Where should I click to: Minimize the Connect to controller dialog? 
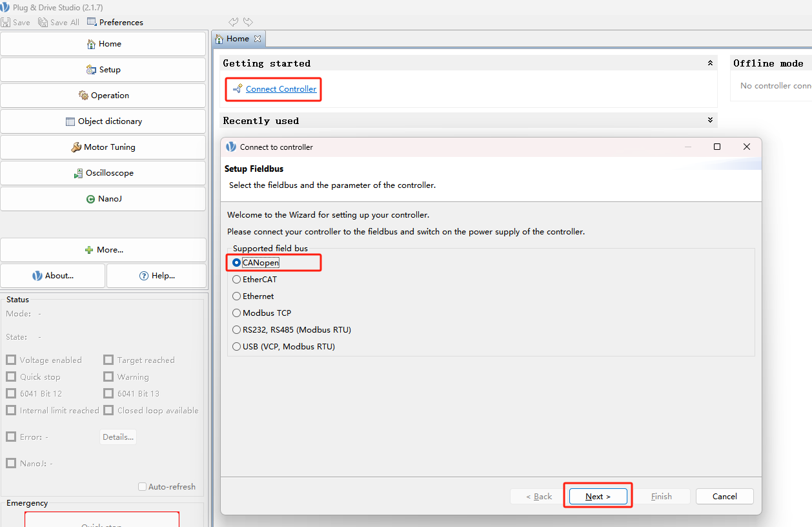point(688,147)
